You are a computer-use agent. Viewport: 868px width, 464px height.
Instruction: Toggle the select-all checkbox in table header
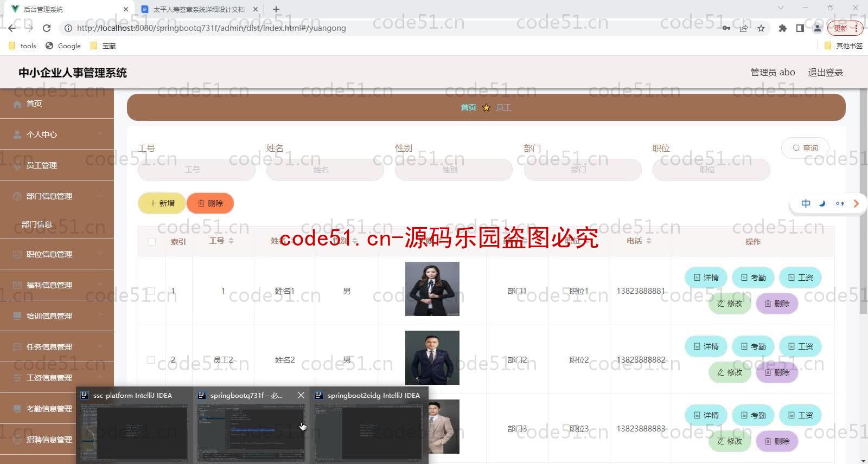pyautogui.click(x=152, y=241)
